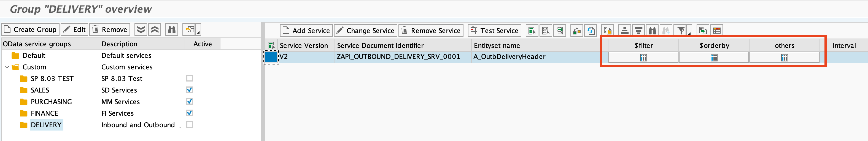Image resolution: width=868 pixels, height=141 pixels.
Task: Open the set filter dropdown arrow
Action: coord(689,33)
